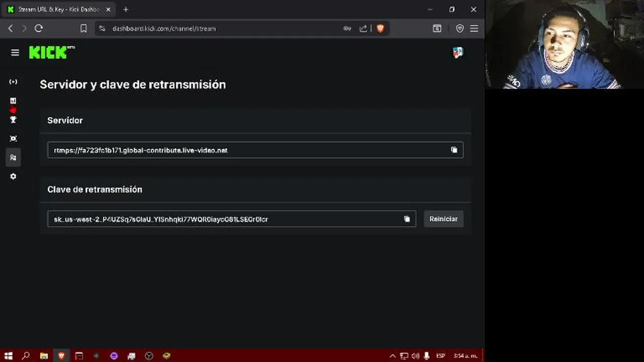Open the clock showing 3:14 a. m.
644x362 pixels.
[465, 356]
